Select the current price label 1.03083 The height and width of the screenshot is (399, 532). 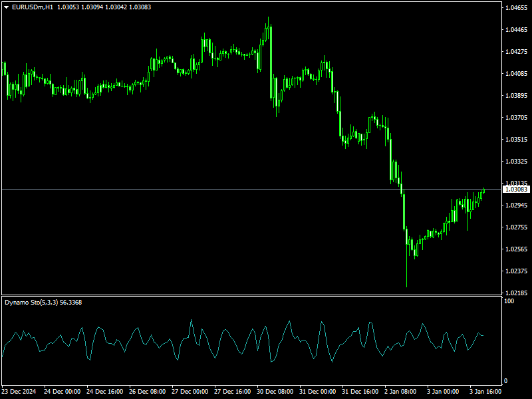click(x=516, y=190)
